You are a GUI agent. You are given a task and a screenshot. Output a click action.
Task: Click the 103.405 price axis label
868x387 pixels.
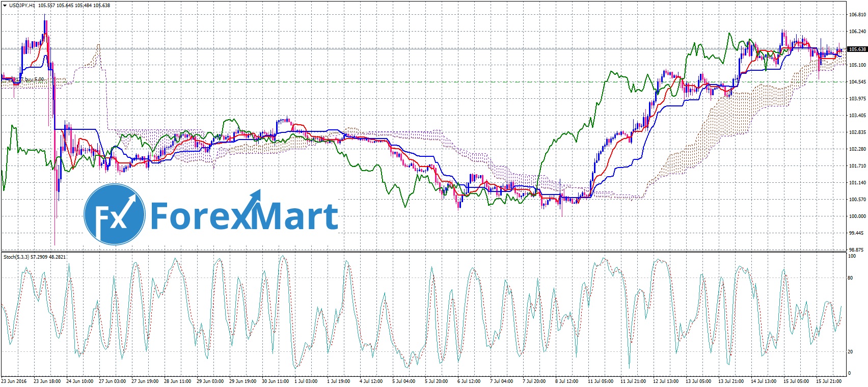tap(857, 116)
